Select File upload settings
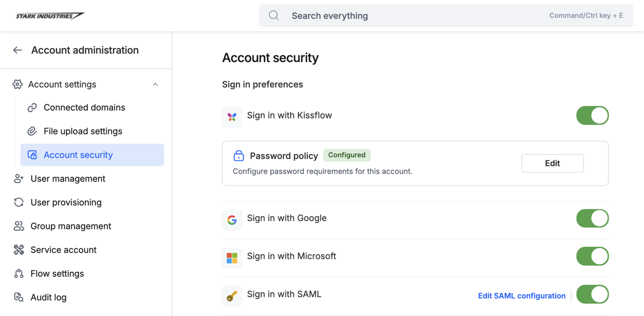 (x=83, y=131)
